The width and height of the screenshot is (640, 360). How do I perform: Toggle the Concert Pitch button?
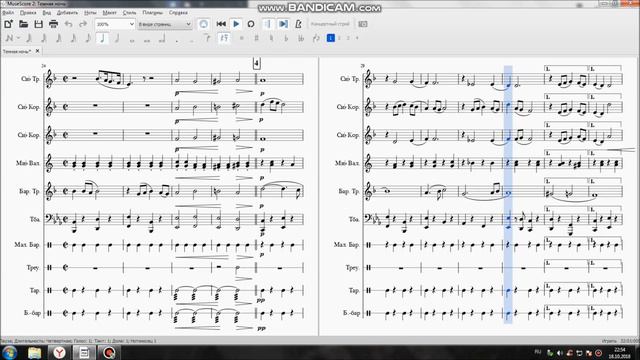click(330, 24)
